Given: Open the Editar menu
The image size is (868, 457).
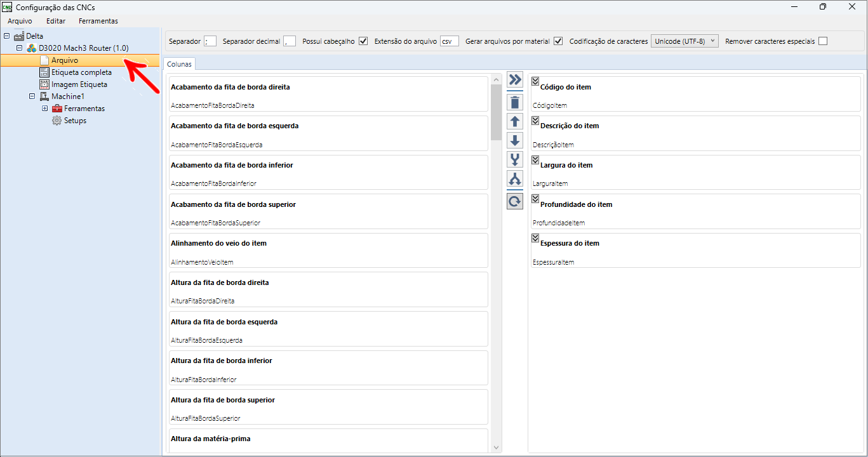Looking at the screenshot, I should [56, 21].
